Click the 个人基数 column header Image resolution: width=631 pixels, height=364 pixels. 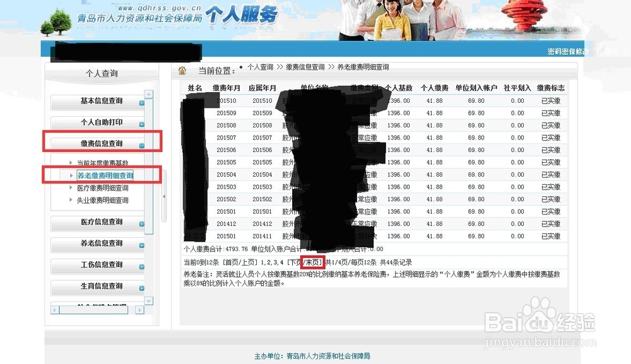(399, 88)
